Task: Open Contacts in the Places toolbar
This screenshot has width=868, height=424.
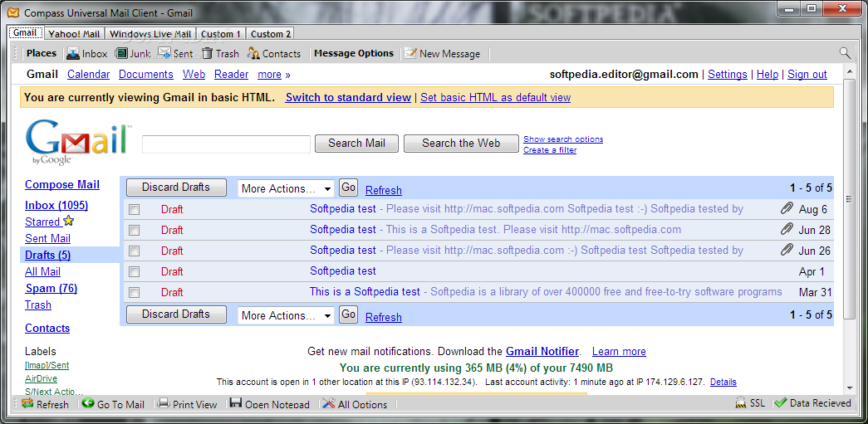Action: [x=274, y=54]
